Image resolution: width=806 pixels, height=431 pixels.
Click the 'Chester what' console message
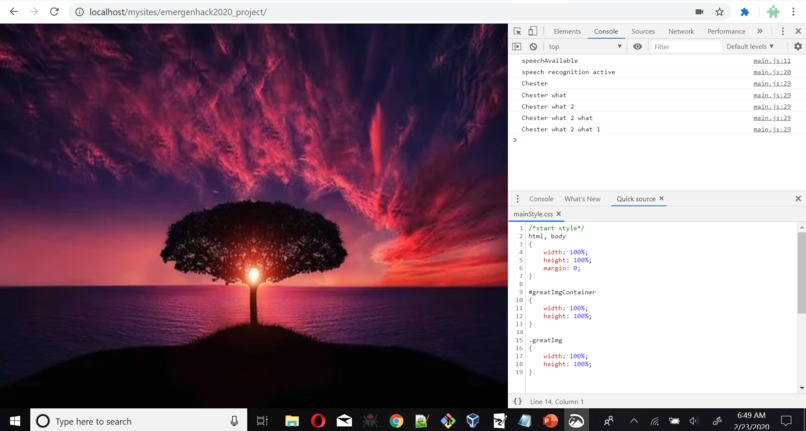[x=544, y=95]
